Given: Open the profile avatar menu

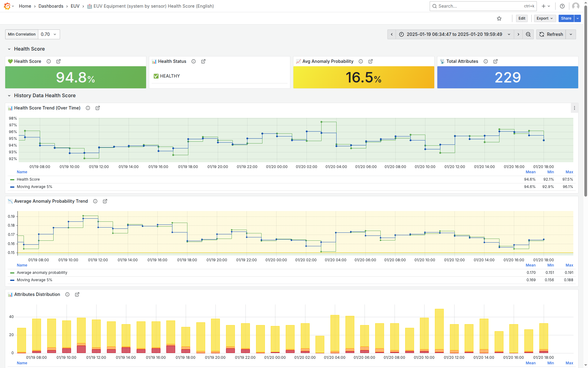Looking at the screenshot, I should tap(576, 6).
